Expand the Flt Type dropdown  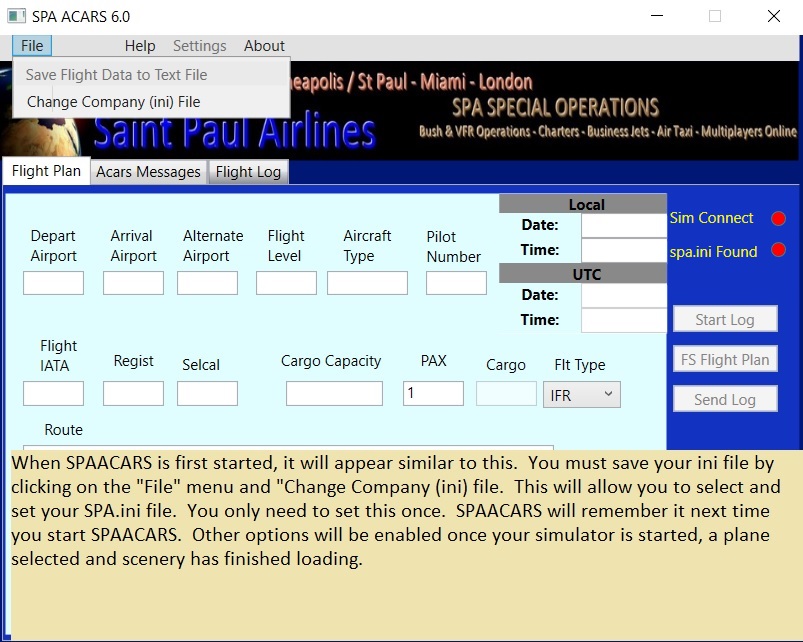pos(581,395)
